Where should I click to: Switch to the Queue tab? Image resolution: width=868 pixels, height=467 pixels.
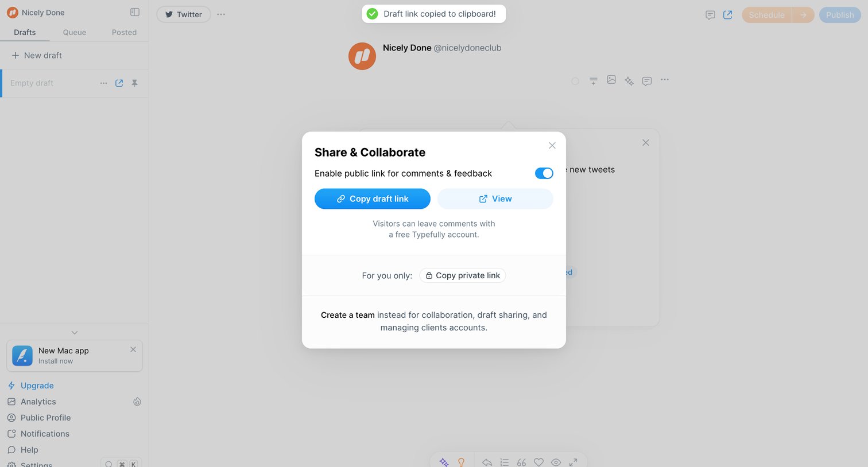click(75, 32)
